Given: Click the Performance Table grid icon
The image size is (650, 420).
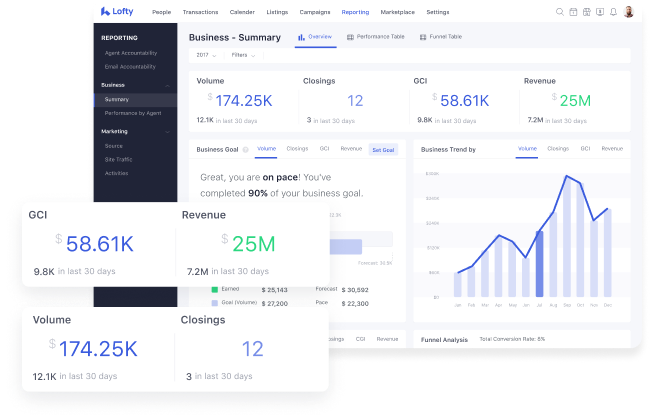Looking at the screenshot, I should [350, 36].
